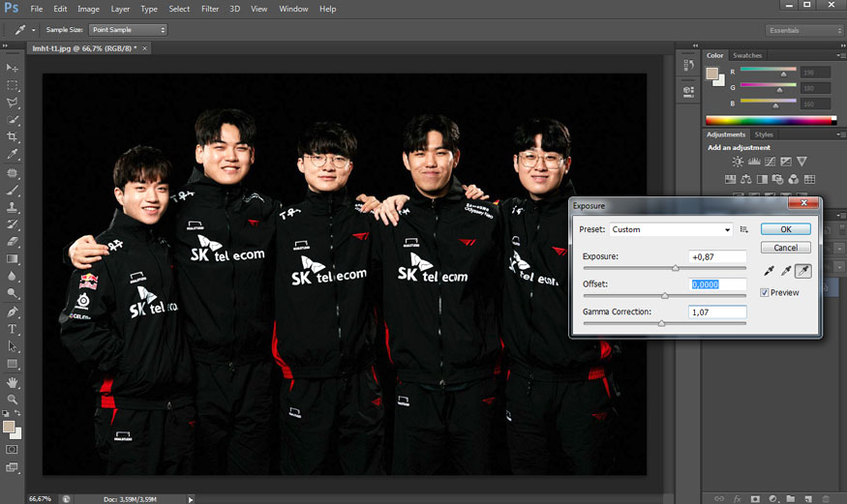Open the tool preset picker arrow
The width and height of the screenshot is (847, 504).
pyautogui.click(x=34, y=30)
